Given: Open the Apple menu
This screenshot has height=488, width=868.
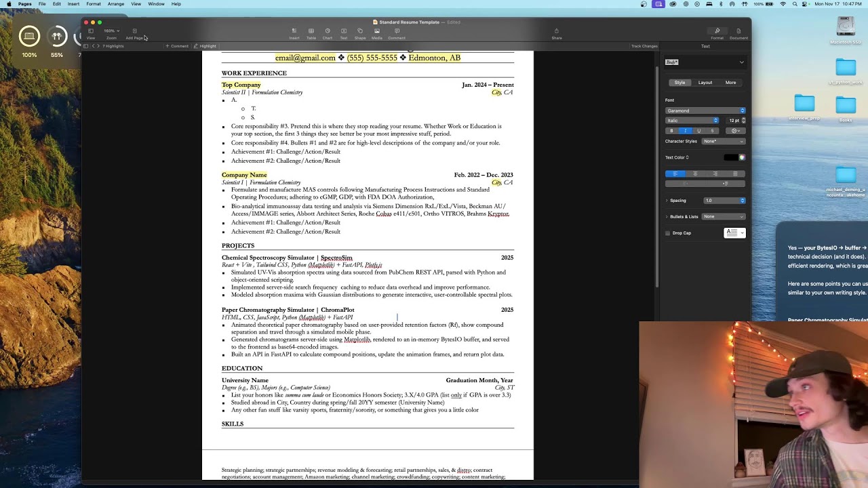Looking at the screenshot, I should [9, 4].
